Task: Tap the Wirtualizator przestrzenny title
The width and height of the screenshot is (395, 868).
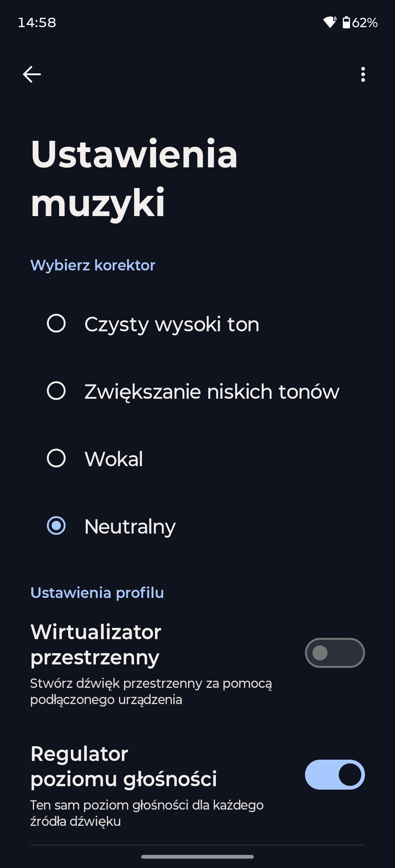Action: pyautogui.click(x=96, y=644)
